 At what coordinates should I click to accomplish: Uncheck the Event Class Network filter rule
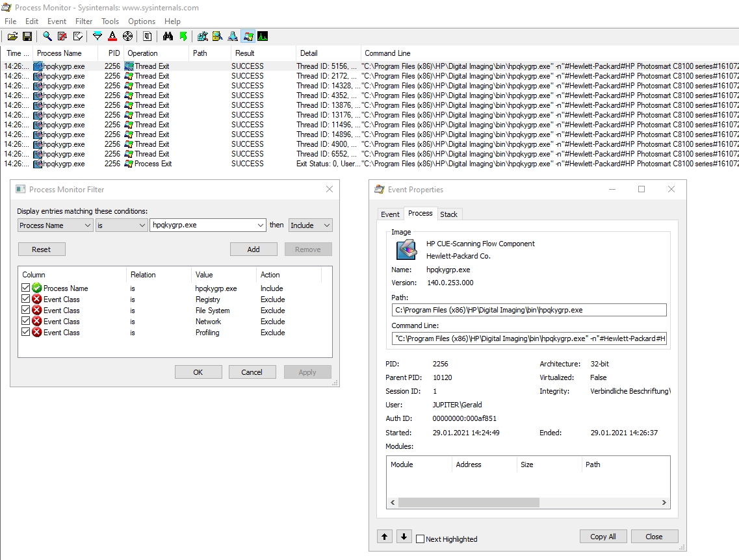click(x=25, y=321)
